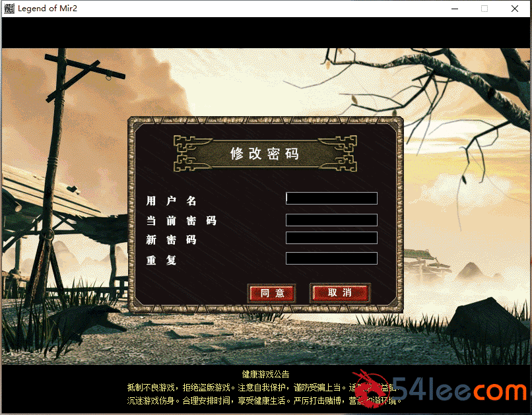Select the 新密码 input field
532x415 pixels.
coord(331,238)
